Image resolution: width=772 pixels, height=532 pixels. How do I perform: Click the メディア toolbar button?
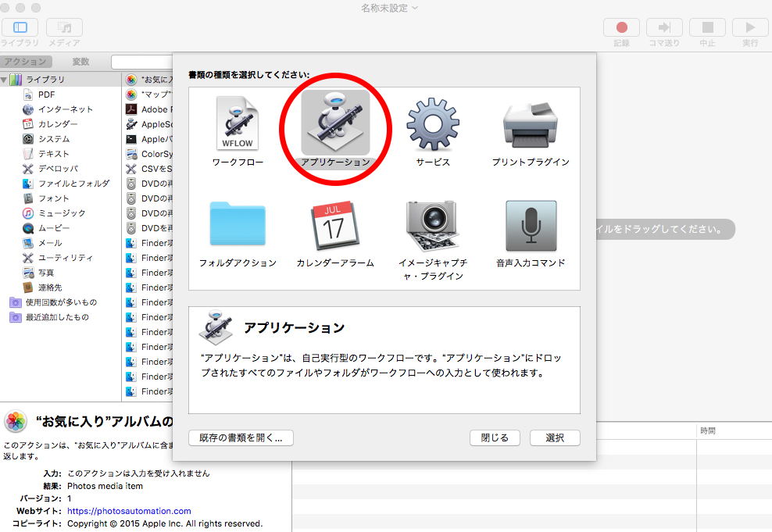click(64, 27)
